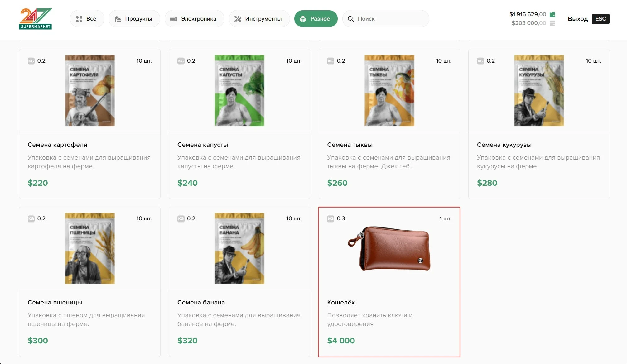This screenshot has height=364, width=627.
Task: Open the Инструменты category
Action: pos(259,19)
